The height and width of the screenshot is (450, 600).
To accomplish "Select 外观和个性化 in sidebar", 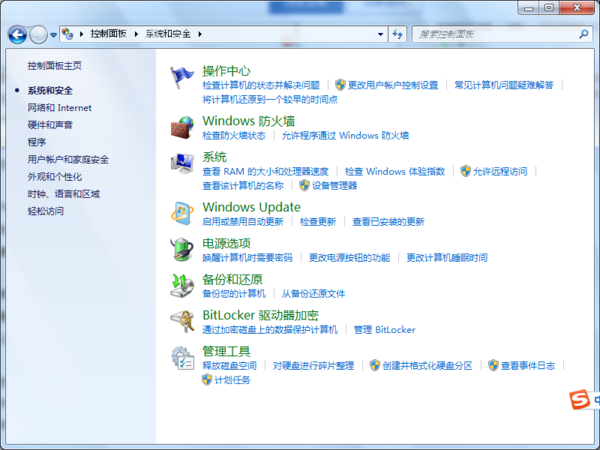I will coord(54,177).
